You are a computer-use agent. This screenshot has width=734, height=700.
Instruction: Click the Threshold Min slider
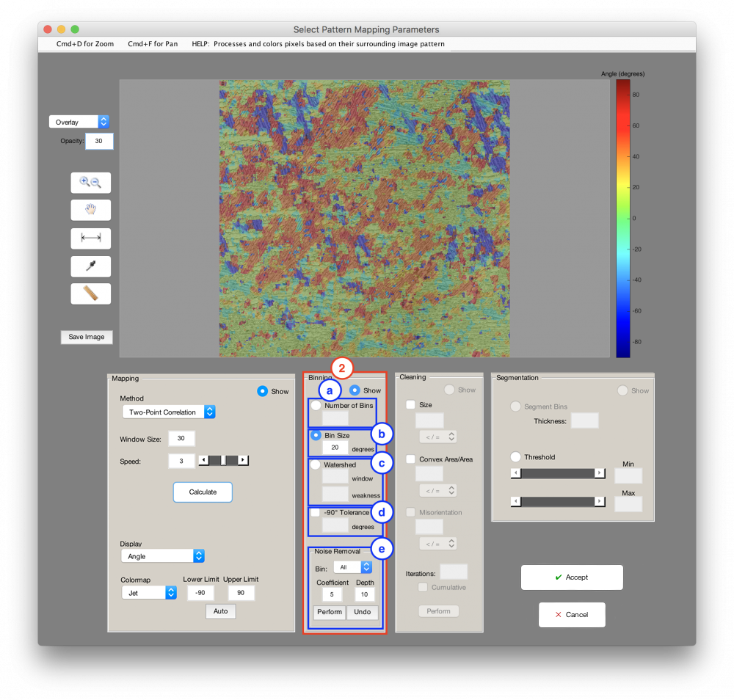point(558,473)
